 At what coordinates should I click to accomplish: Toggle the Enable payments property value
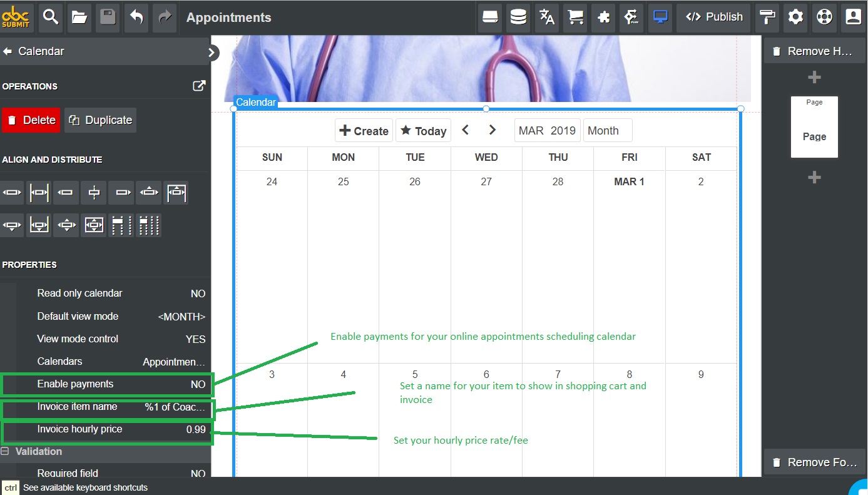tap(198, 384)
